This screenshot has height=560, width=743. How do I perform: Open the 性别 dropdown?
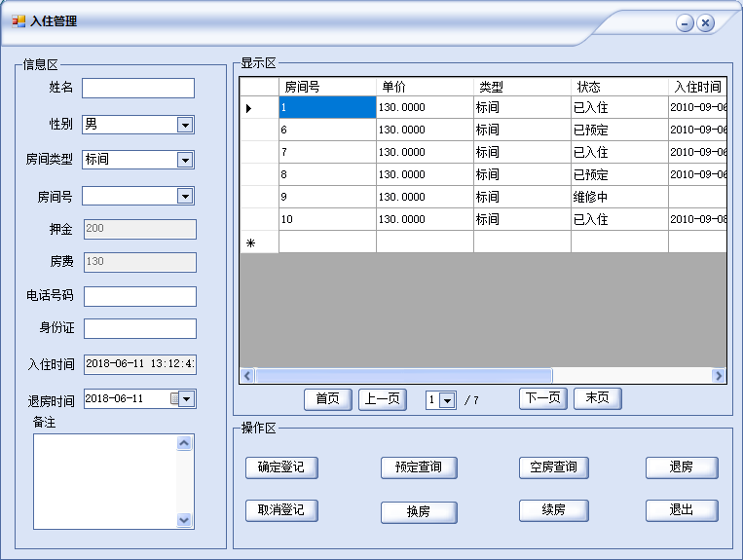(x=185, y=125)
